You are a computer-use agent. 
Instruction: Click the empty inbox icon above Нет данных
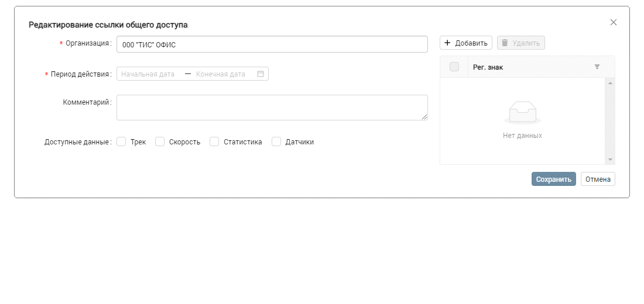click(522, 112)
